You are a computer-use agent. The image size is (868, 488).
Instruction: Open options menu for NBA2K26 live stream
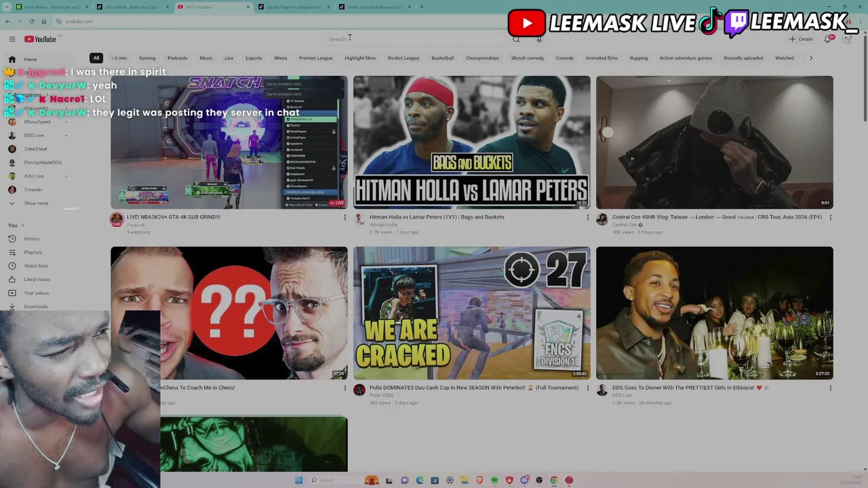344,218
